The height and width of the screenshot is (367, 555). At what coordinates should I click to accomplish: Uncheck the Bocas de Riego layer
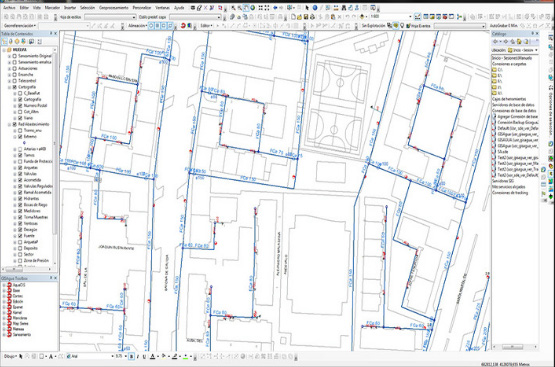click(20, 205)
